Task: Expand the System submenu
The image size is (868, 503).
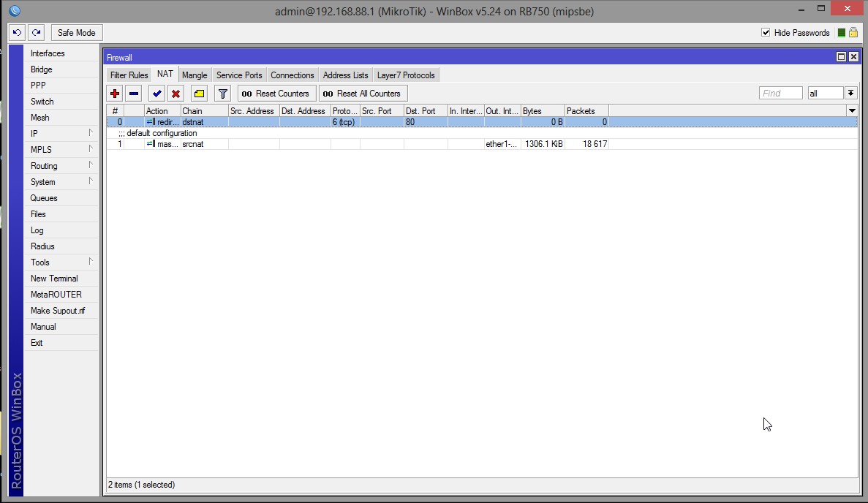Action: [61, 182]
